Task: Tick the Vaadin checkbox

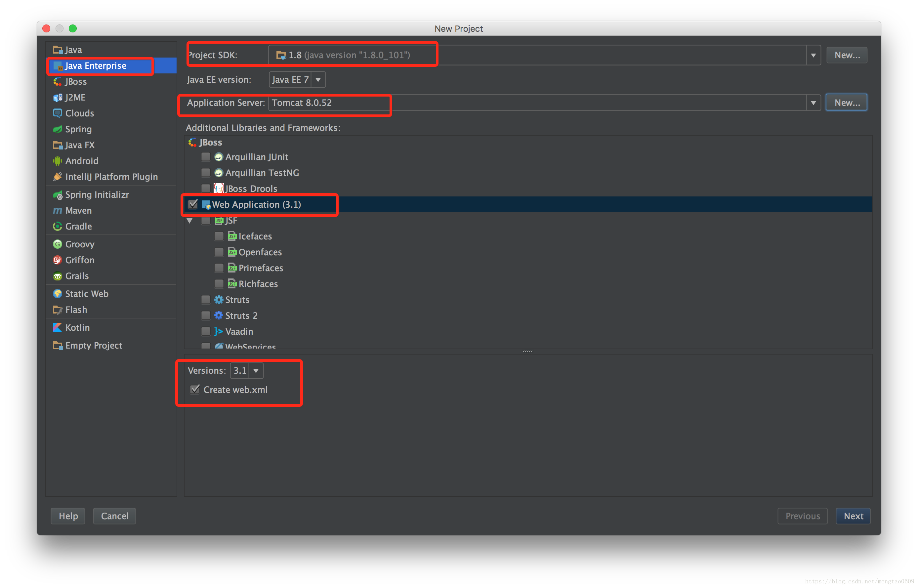Action: click(x=206, y=331)
